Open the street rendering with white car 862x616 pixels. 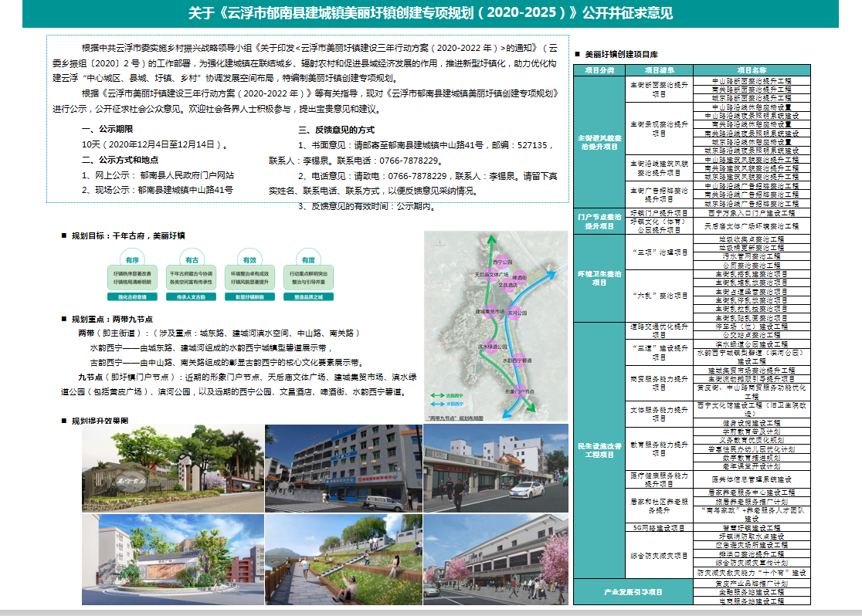(x=496, y=469)
